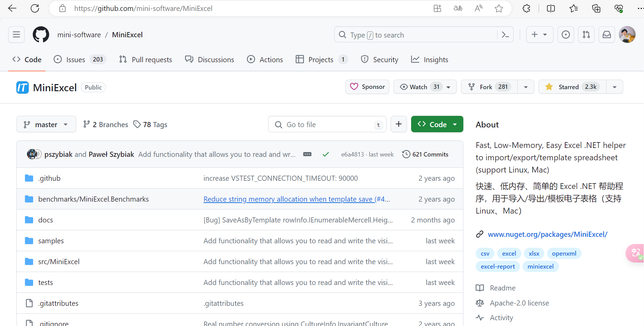Switch to the Code tab
The image size is (644, 326).
[27, 59]
